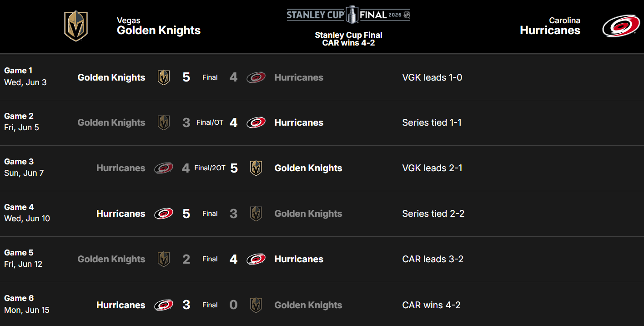
Task: Click the large Golden Knights logo in the header
Action: (76, 26)
